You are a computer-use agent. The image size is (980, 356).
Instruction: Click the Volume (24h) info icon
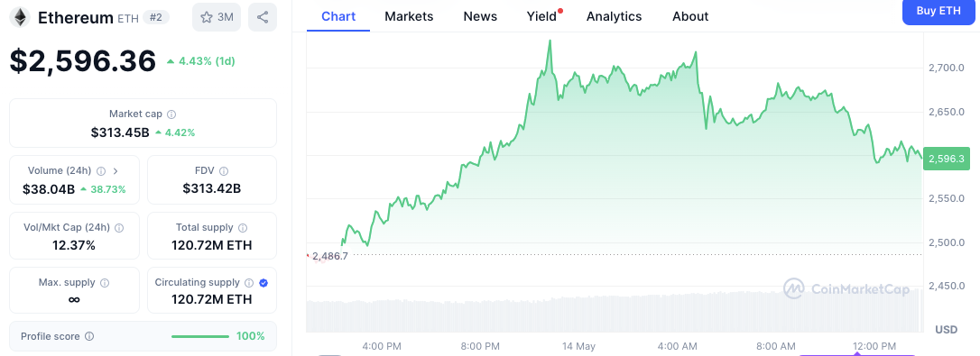[101, 170]
